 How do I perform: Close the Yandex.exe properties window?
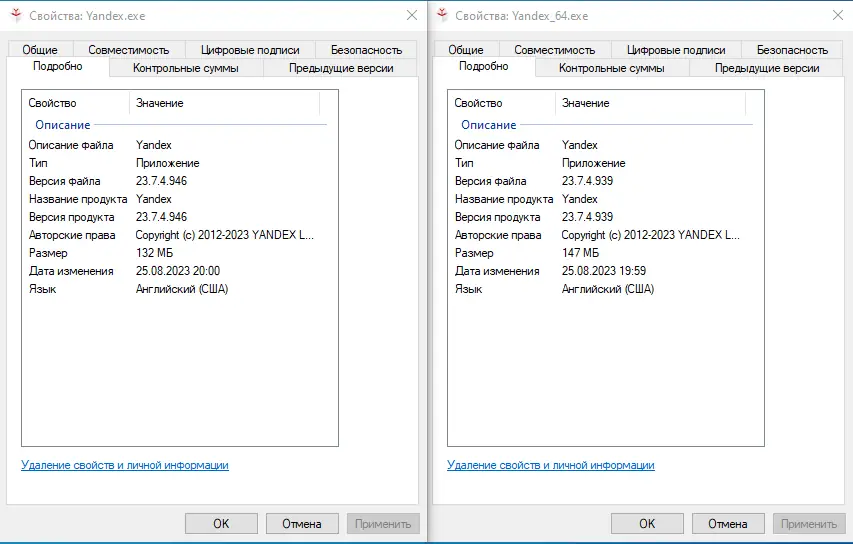tap(412, 16)
